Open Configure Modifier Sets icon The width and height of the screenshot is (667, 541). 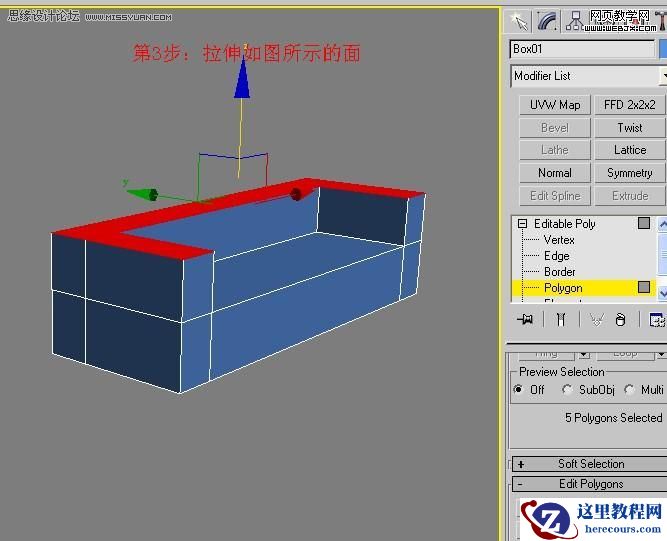(657, 319)
